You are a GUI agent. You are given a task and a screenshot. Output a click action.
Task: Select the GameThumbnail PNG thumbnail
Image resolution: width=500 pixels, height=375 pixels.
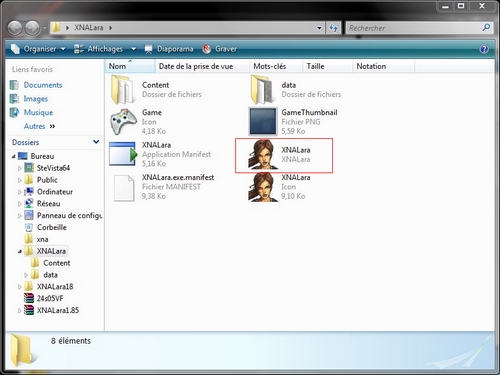tap(263, 122)
